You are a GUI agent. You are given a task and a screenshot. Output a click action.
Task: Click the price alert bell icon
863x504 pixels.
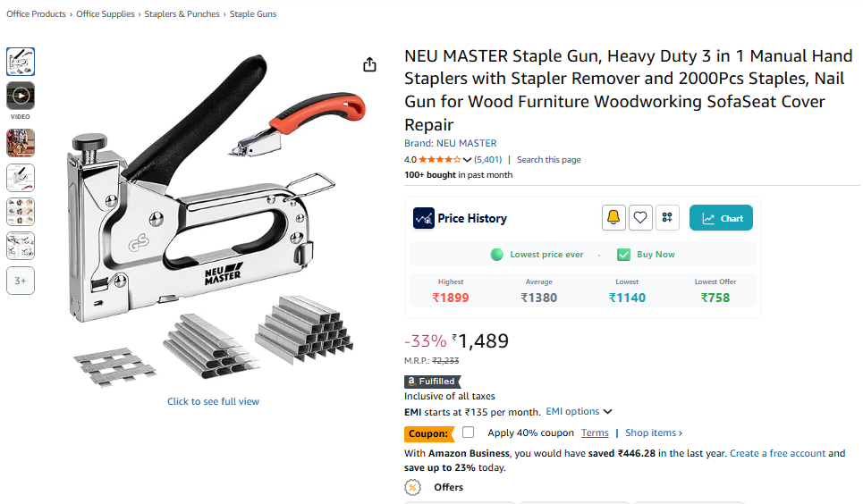click(613, 218)
